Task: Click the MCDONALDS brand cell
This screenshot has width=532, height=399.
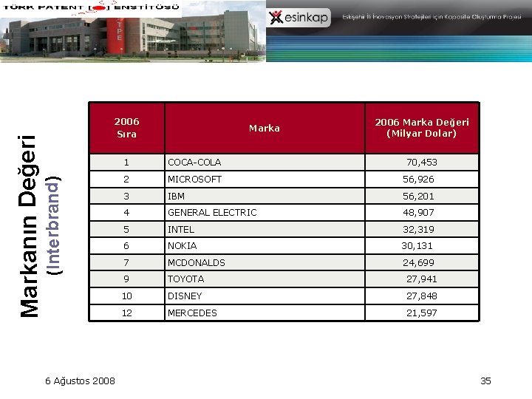Action: (x=265, y=262)
